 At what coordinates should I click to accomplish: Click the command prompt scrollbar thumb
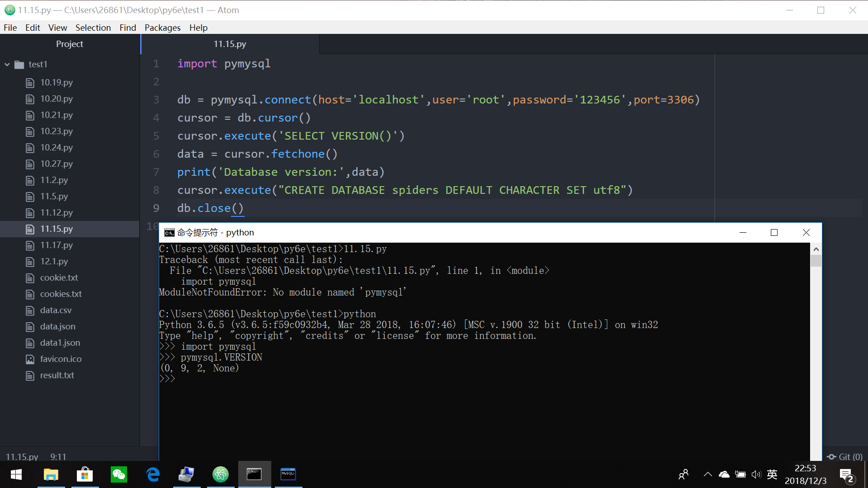click(x=816, y=261)
